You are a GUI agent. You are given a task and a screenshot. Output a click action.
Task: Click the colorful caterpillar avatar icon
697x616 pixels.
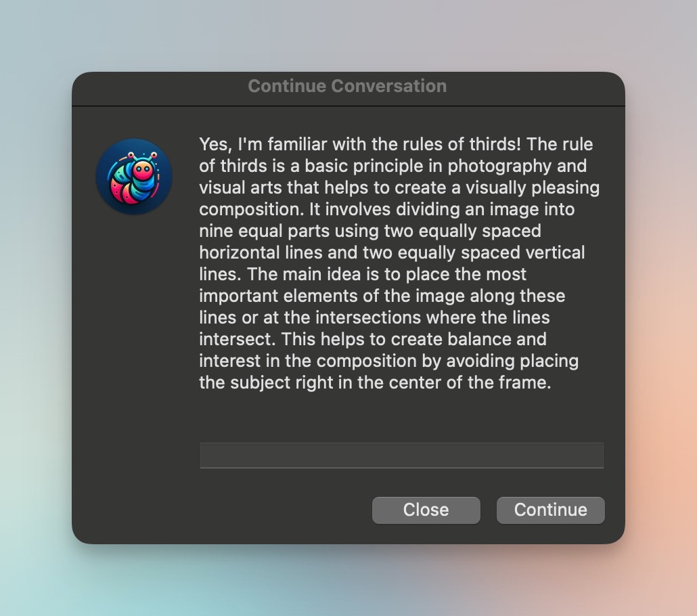(x=134, y=177)
